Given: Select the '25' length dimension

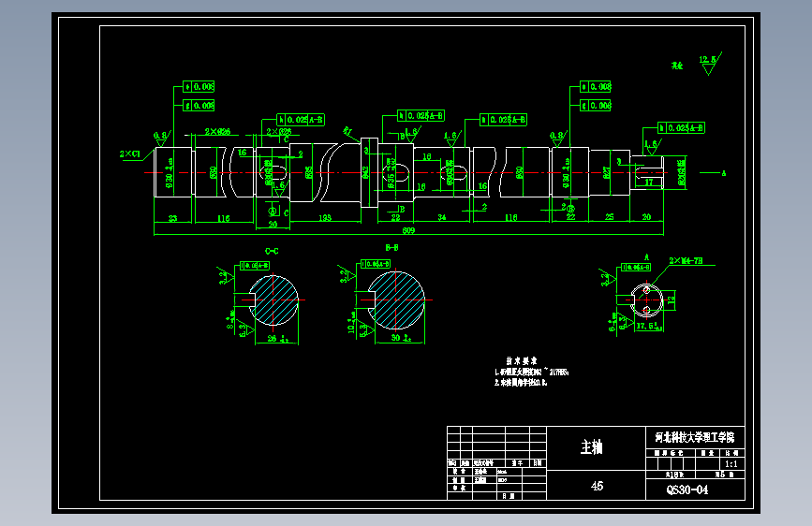Looking at the screenshot, I should (x=610, y=217).
